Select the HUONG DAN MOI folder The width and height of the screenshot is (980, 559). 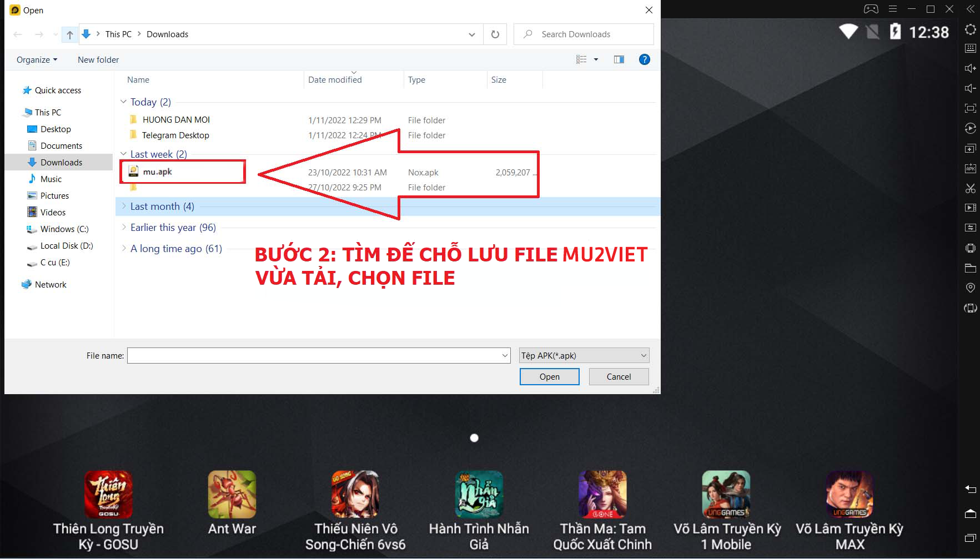(x=176, y=119)
